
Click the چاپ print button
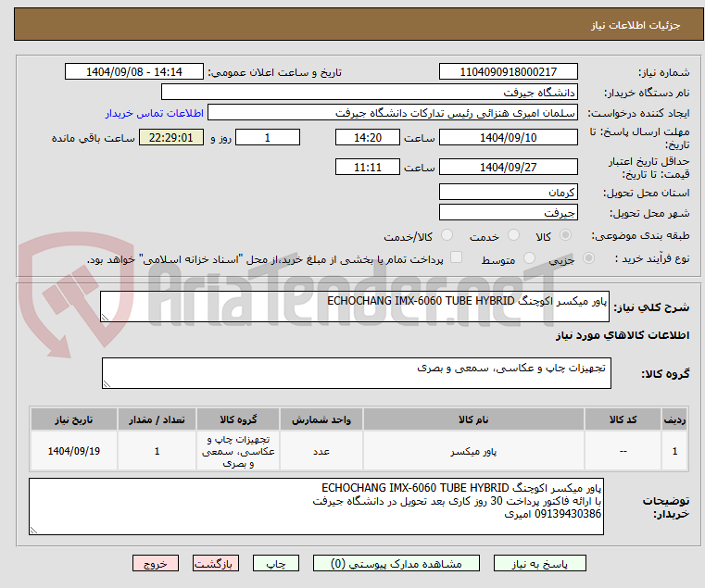[276, 563]
